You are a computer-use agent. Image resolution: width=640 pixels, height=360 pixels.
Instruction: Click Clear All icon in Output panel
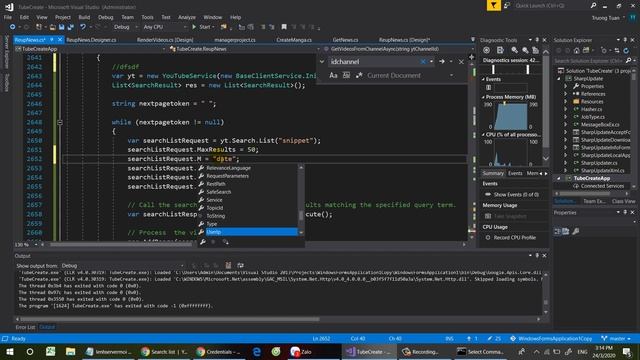(x=228, y=266)
